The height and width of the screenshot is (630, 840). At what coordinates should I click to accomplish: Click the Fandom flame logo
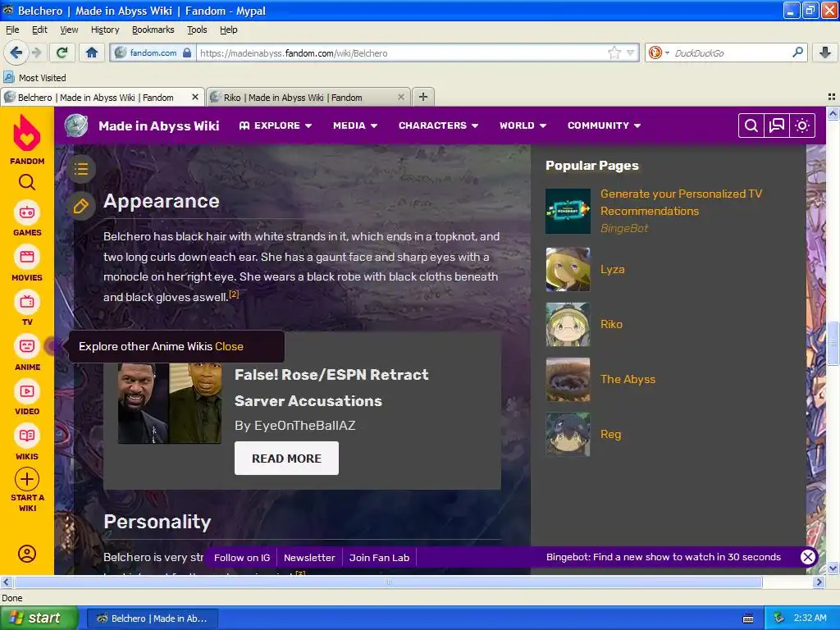[x=27, y=133]
